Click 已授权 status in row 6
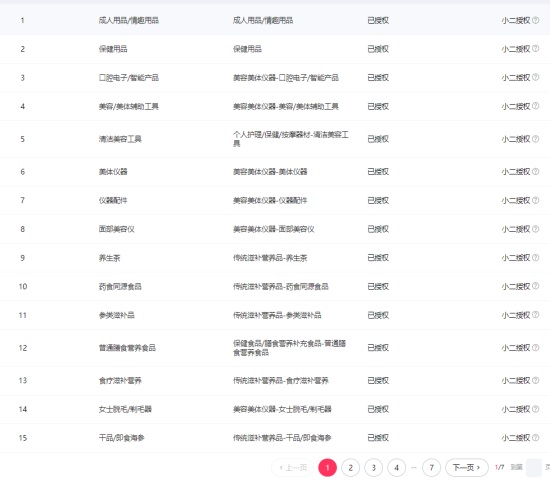The height and width of the screenshot is (480, 550). click(x=378, y=172)
